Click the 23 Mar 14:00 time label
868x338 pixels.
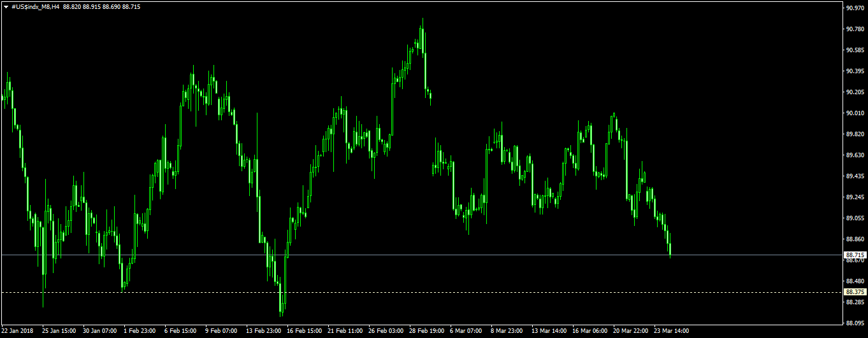coord(671,331)
